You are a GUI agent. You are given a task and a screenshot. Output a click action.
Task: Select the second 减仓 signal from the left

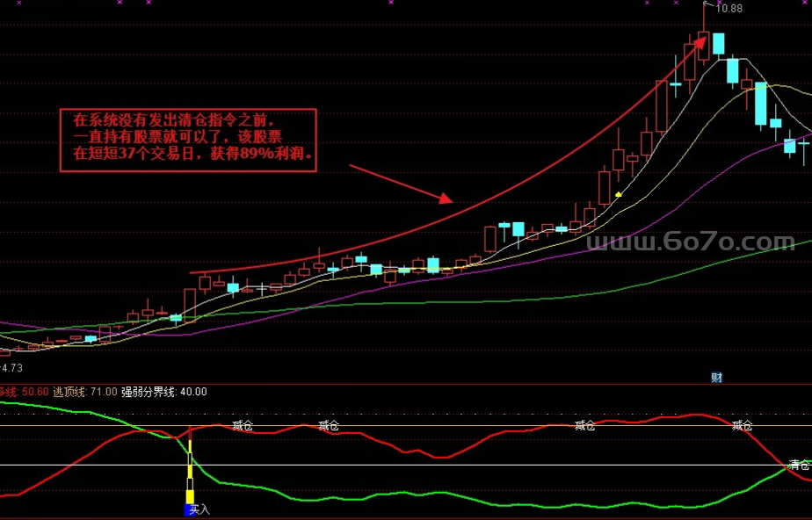(329, 426)
